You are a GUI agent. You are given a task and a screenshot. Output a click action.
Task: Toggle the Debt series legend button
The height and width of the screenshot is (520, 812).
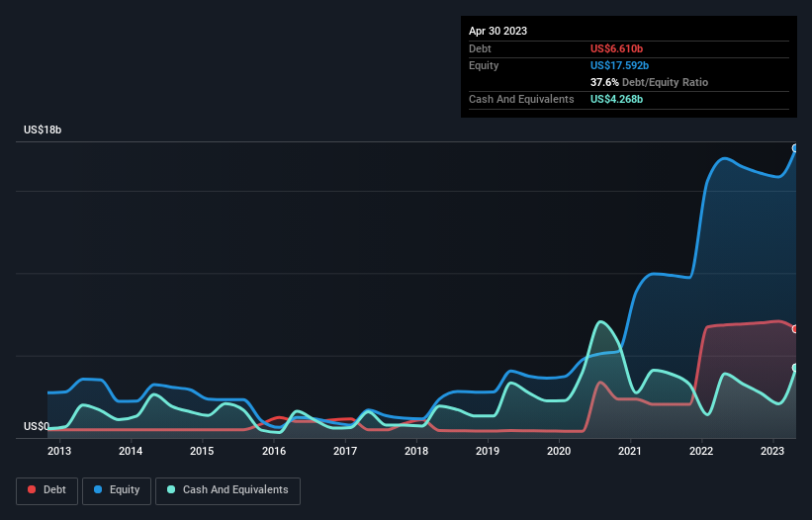coord(47,490)
